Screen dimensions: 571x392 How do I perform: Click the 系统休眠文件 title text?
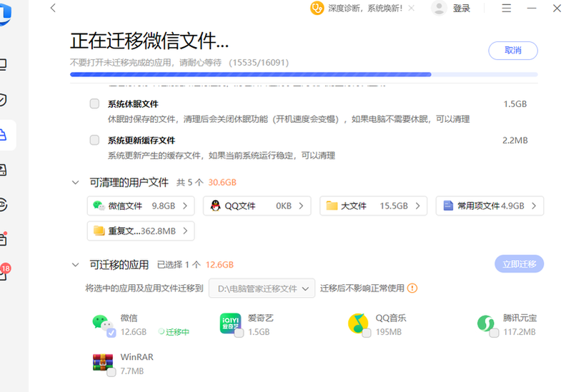click(x=133, y=104)
